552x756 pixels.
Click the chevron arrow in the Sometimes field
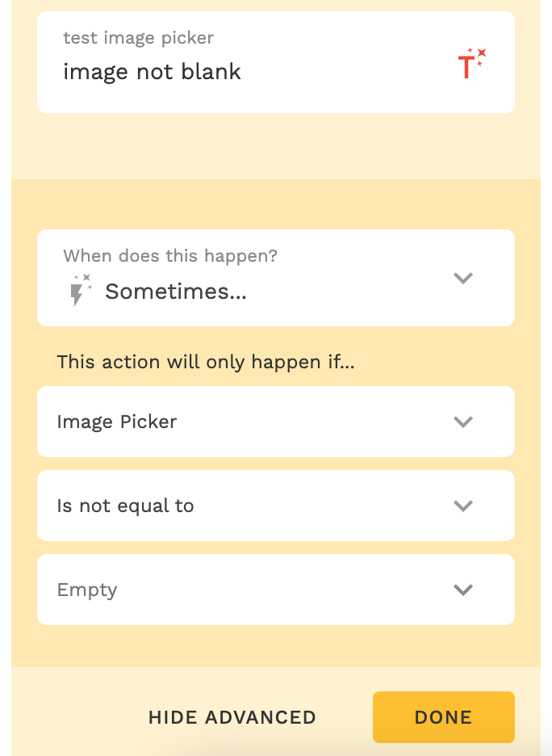(x=462, y=278)
